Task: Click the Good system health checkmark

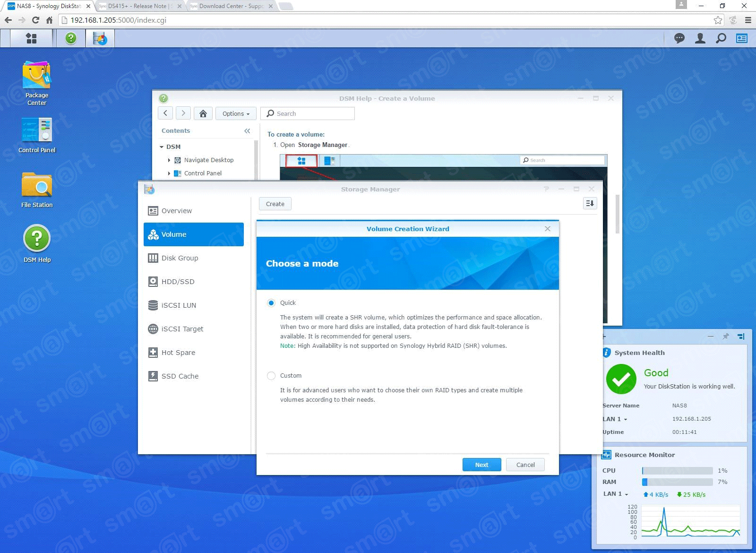Action: [621, 379]
